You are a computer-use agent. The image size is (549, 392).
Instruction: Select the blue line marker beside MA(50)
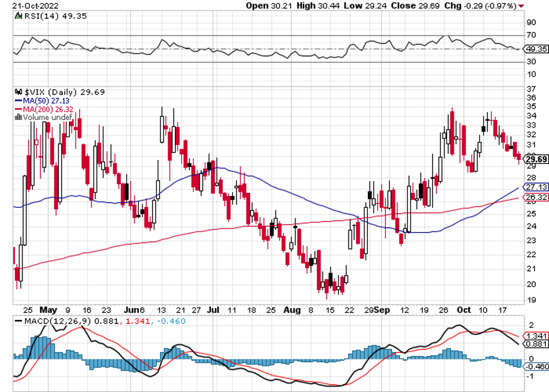[17, 100]
